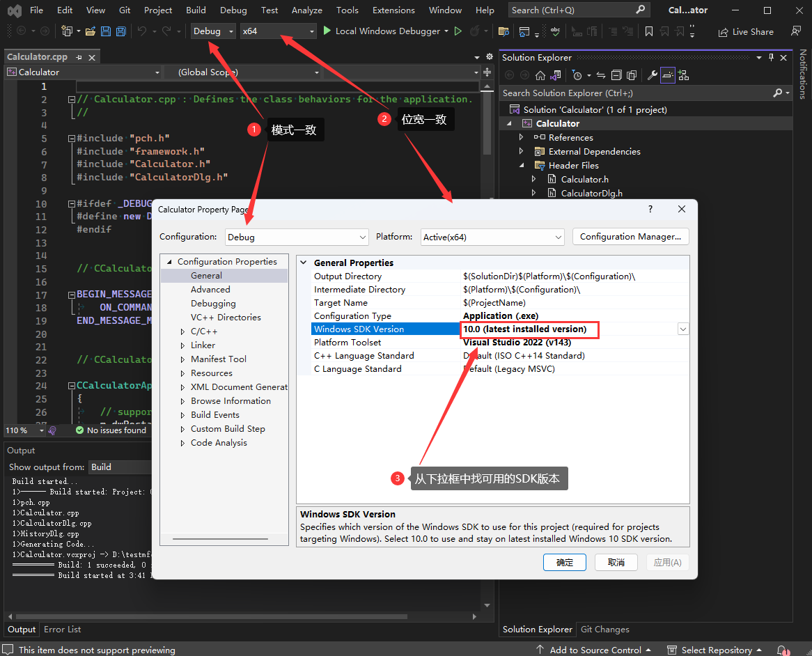
Task: Click the View Class Diagram icon
Action: [684, 76]
